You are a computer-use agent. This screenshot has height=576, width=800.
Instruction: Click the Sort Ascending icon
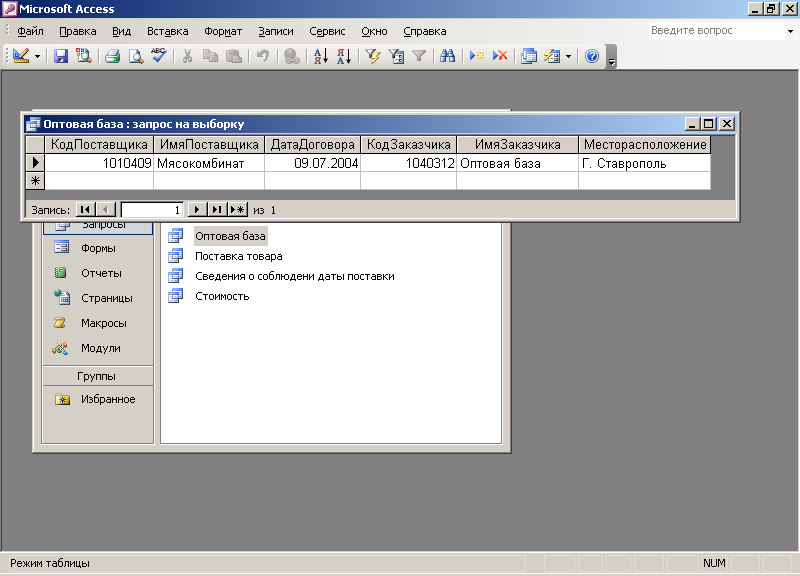point(320,56)
